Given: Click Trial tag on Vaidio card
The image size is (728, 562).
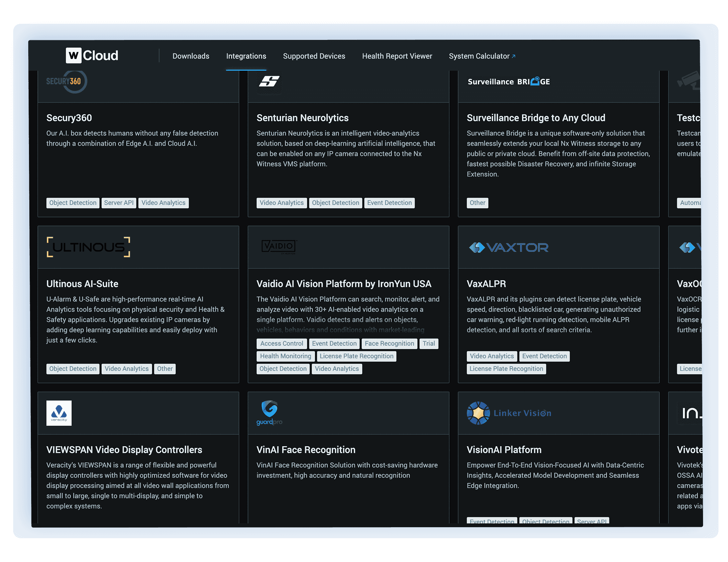Looking at the screenshot, I should (429, 344).
